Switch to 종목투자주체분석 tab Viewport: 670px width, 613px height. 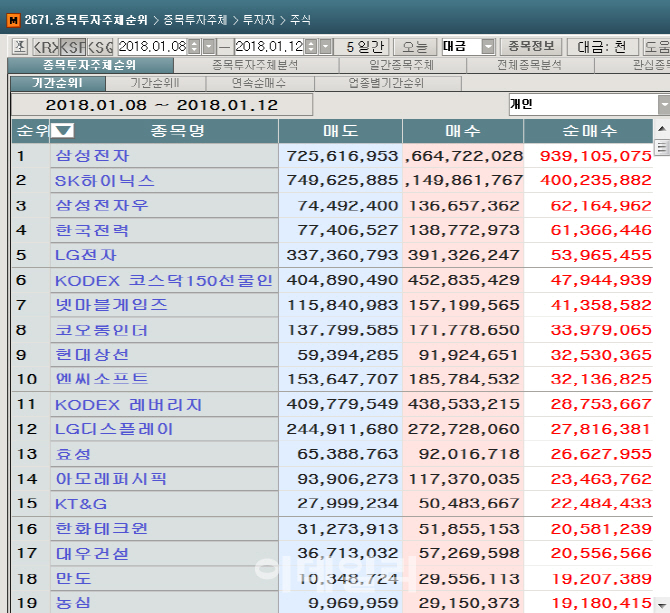coord(256,65)
